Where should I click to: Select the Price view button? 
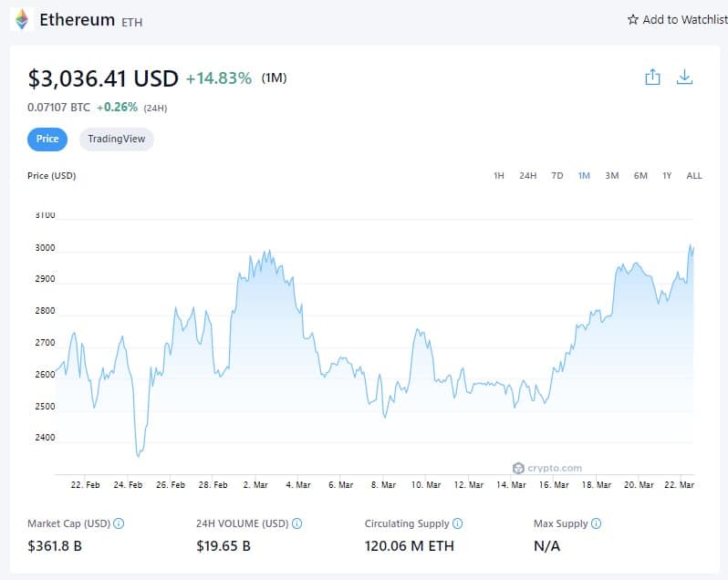tap(47, 140)
